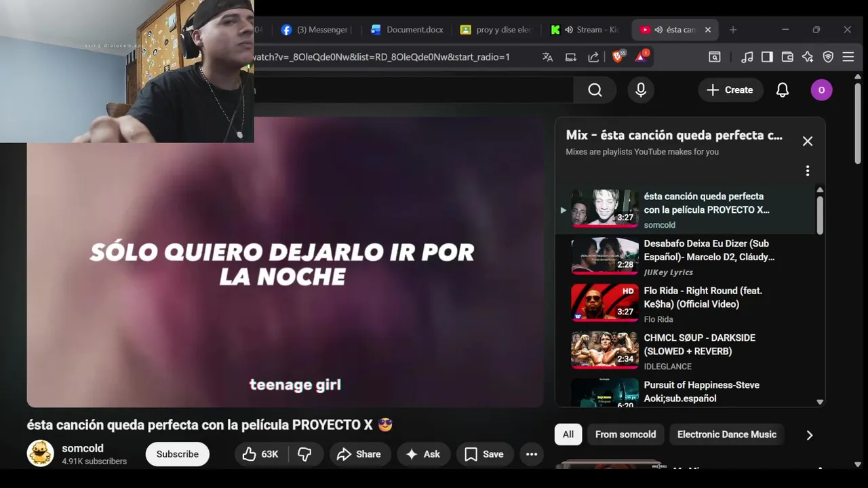Click IDLEGLANCE channel name
This screenshot has height=488, width=868.
click(667, 367)
